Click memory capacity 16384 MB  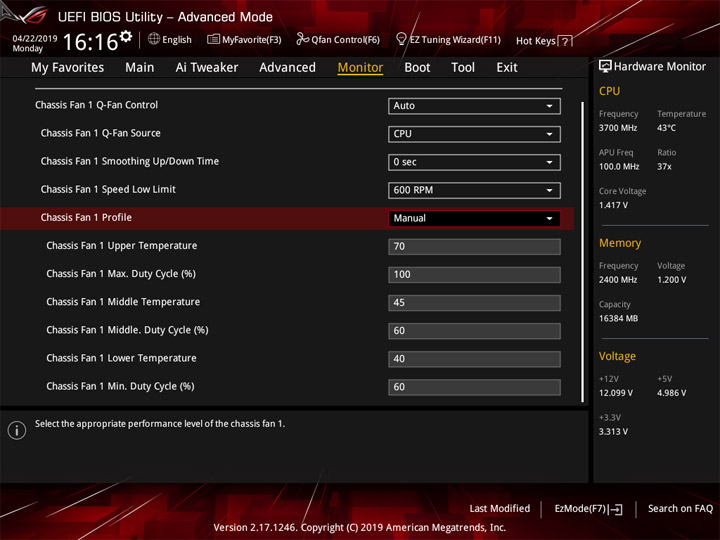618,318
